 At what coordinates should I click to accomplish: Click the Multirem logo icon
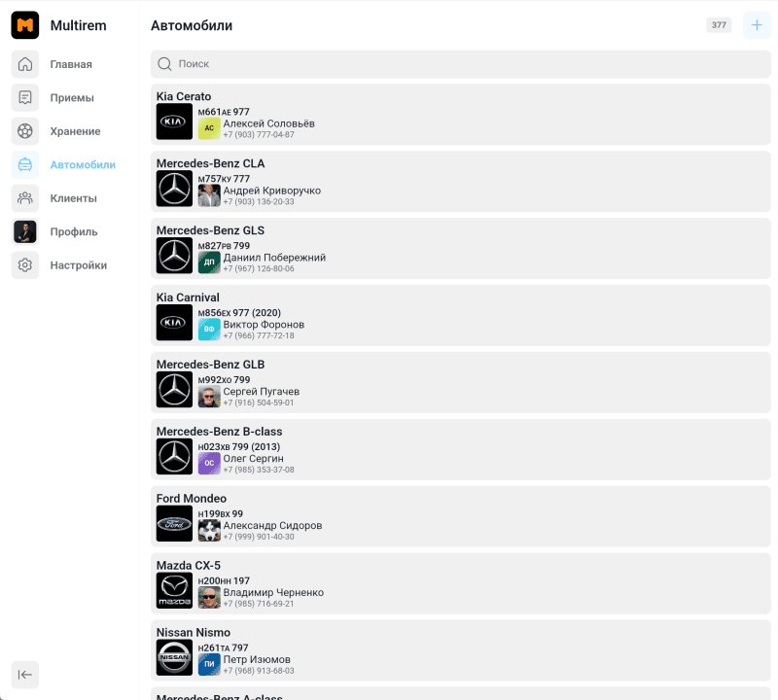click(25, 25)
